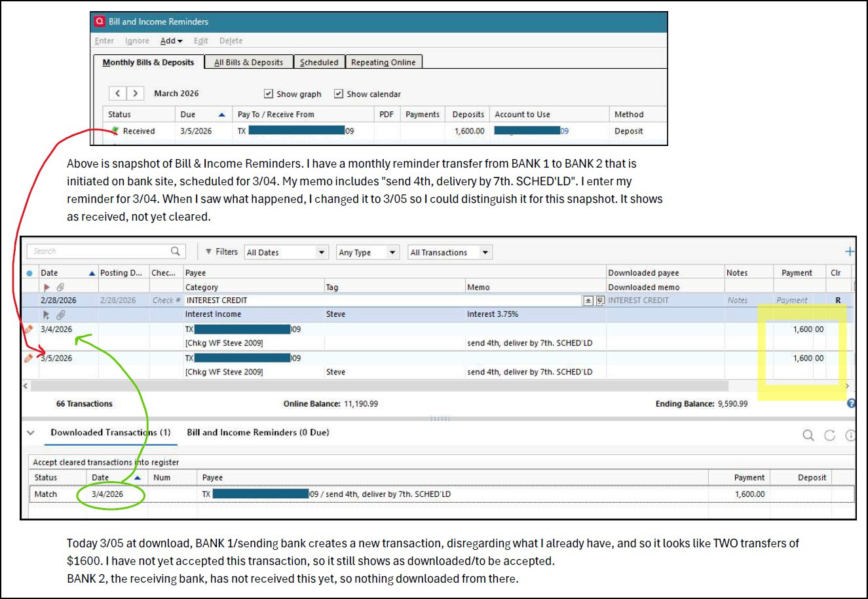Select the Match row dated 3/4/2026
The image size is (868, 599).
(442, 494)
